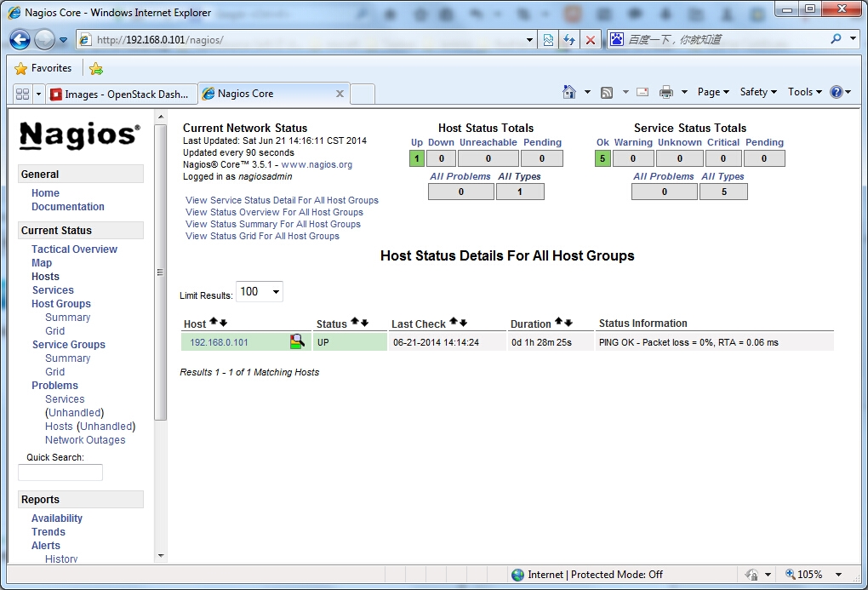
Task: Click the status bar privacy/popup icon
Action: (x=751, y=575)
